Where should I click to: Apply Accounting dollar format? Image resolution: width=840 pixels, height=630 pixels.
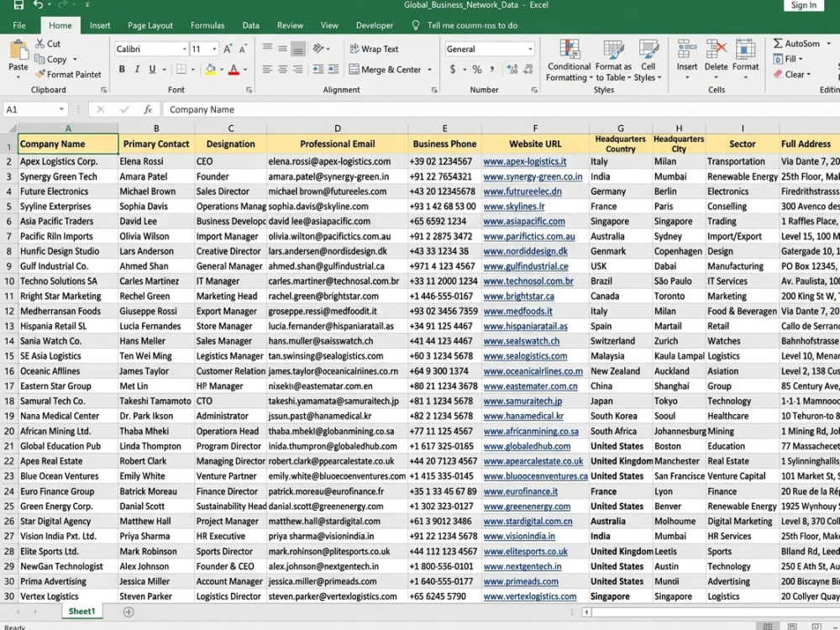pyautogui.click(x=453, y=69)
